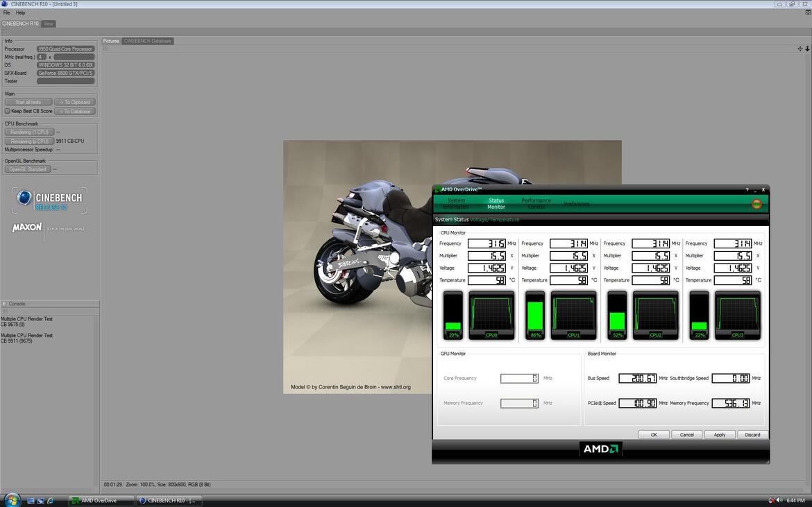Click the MHz core count field
Viewport: 812px width, 507px height.
[x=42, y=57]
